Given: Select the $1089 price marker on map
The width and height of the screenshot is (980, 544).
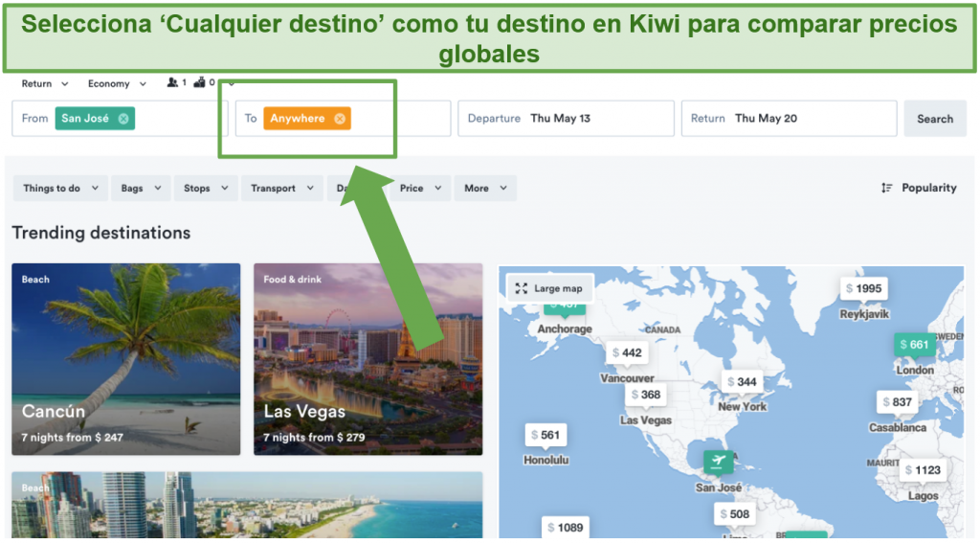Looking at the screenshot, I should click(x=565, y=527).
